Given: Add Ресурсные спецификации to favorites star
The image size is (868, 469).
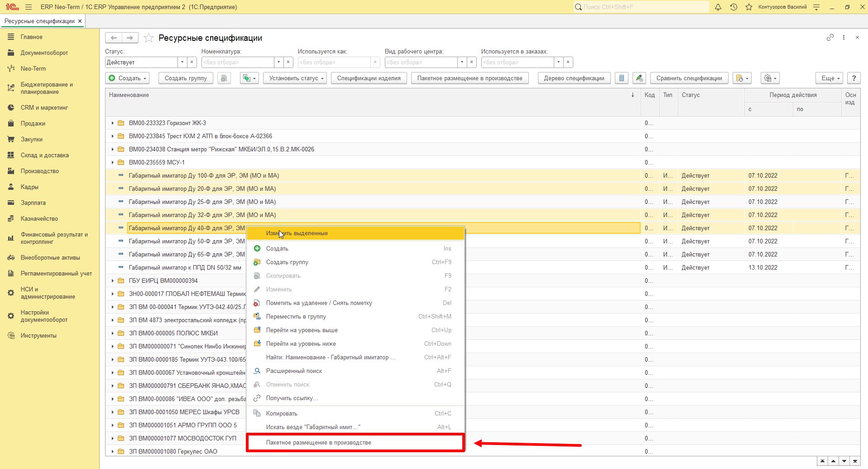Looking at the screenshot, I should [x=149, y=38].
